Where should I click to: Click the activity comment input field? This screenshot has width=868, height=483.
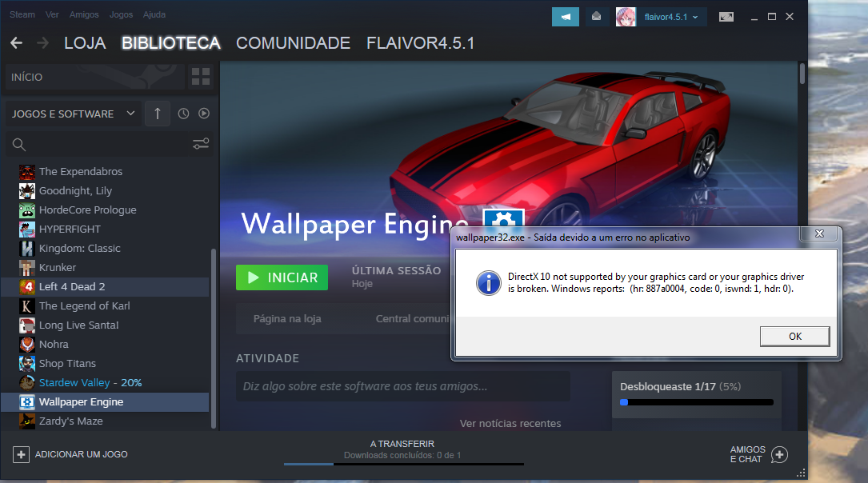pyautogui.click(x=403, y=386)
